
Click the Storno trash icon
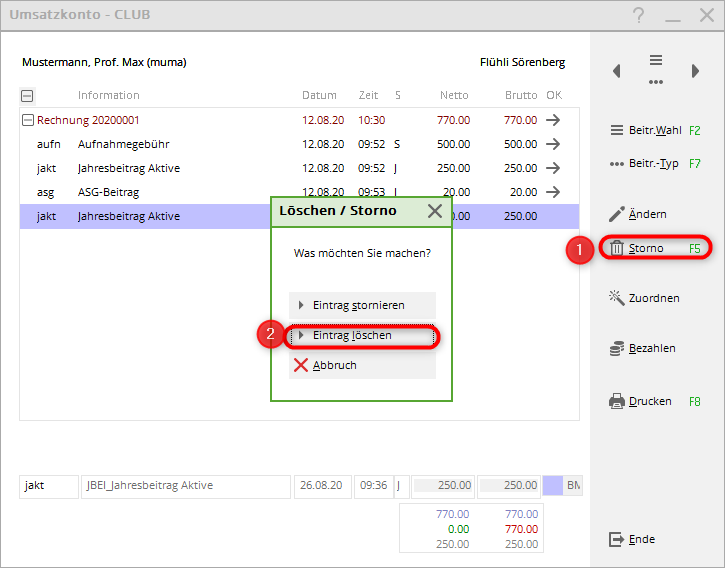[x=617, y=248]
